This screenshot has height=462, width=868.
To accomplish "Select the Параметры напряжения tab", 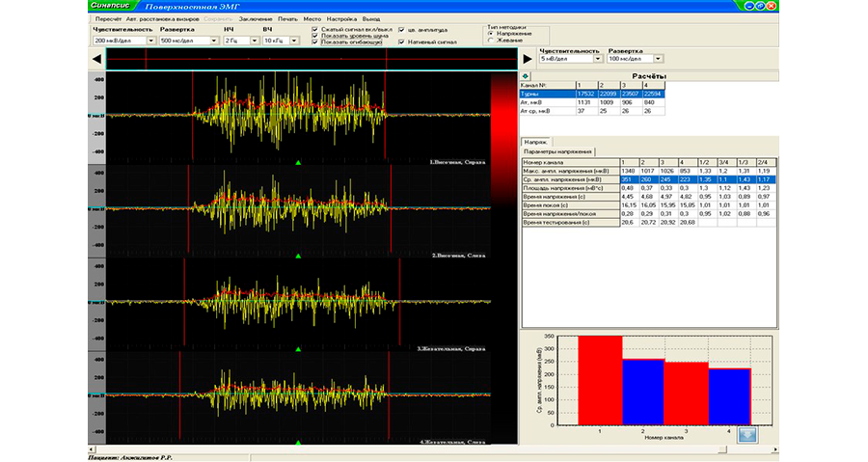I will [x=557, y=151].
